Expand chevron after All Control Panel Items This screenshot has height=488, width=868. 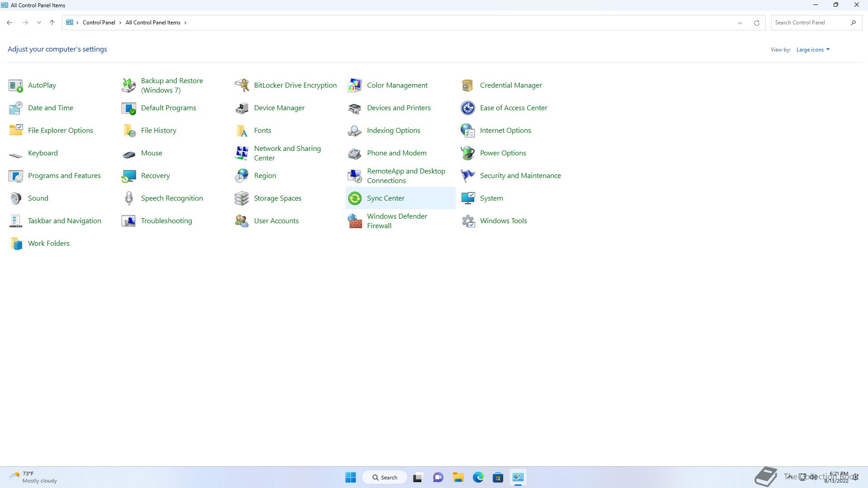185,23
